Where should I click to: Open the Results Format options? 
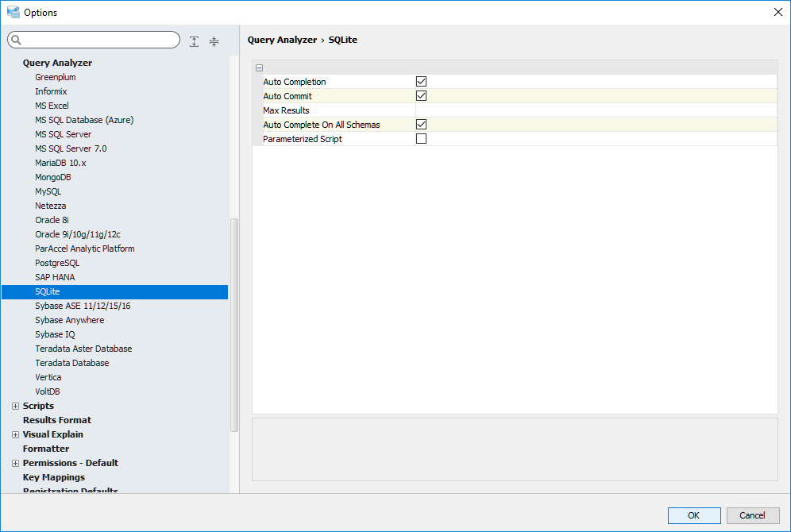click(x=57, y=420)
